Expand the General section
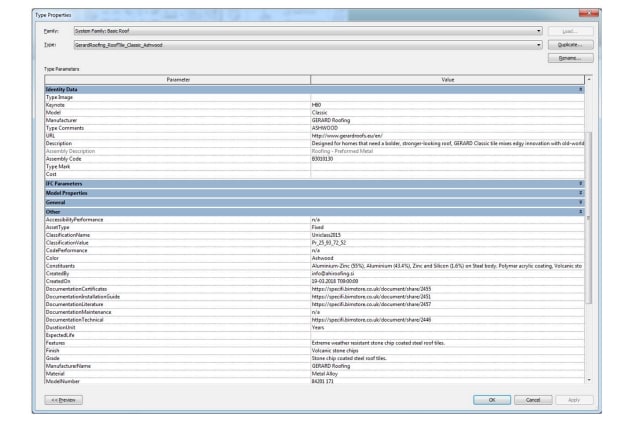639x431 pixels. (581, 202)
